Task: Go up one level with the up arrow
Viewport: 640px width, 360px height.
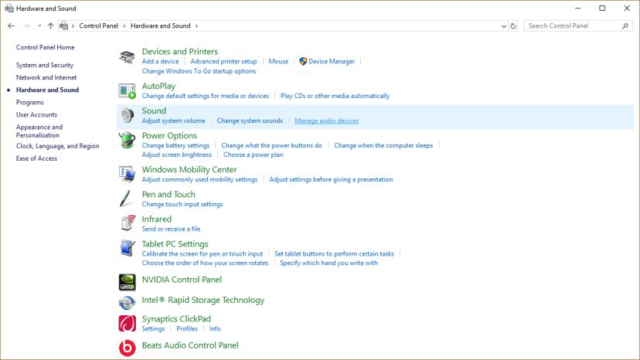Action: 50,26
